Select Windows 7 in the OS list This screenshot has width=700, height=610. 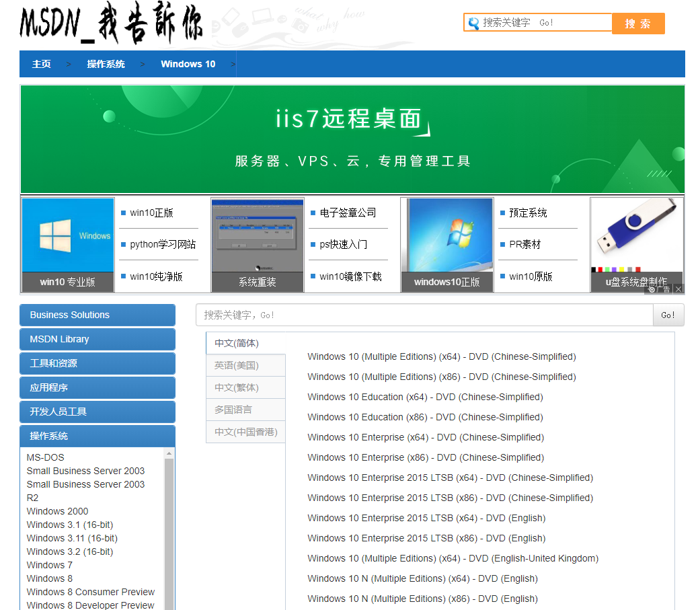pyautogui.click(x=50, y=565)
